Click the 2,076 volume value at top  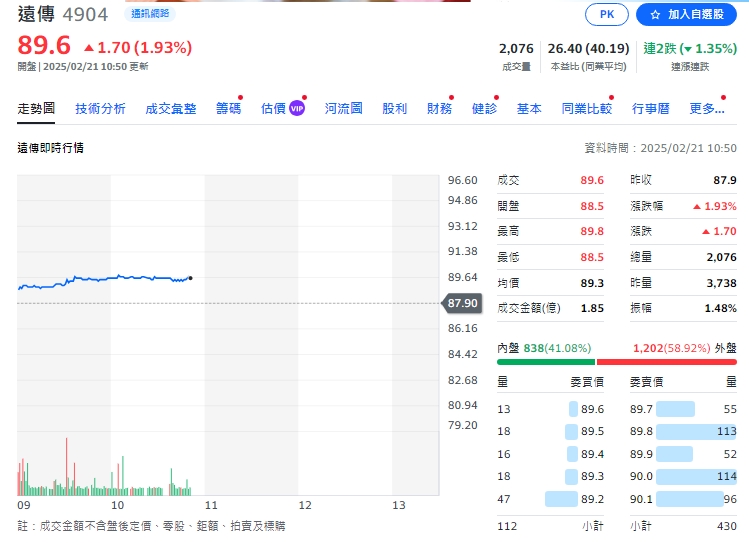pos(516,49)
